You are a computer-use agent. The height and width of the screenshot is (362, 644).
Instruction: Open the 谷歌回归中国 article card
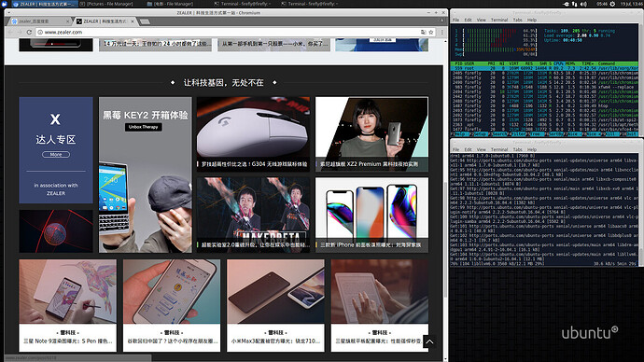pos(172,305)
